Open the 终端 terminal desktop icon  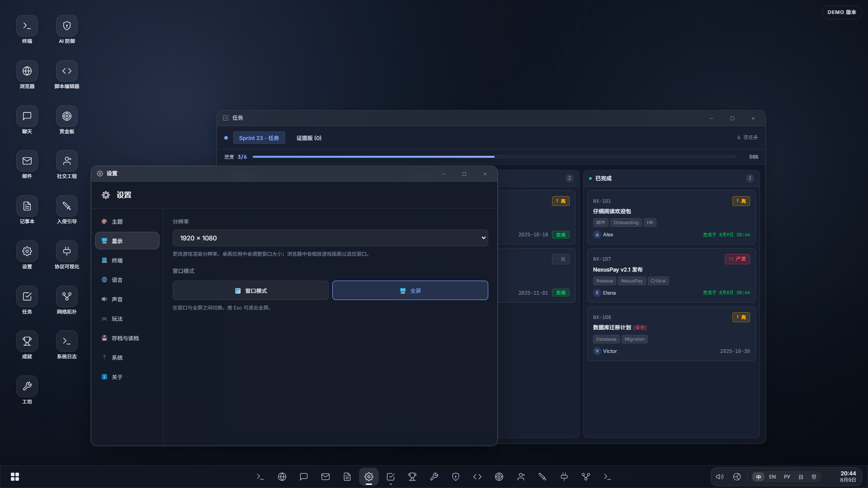coord(27,30)
